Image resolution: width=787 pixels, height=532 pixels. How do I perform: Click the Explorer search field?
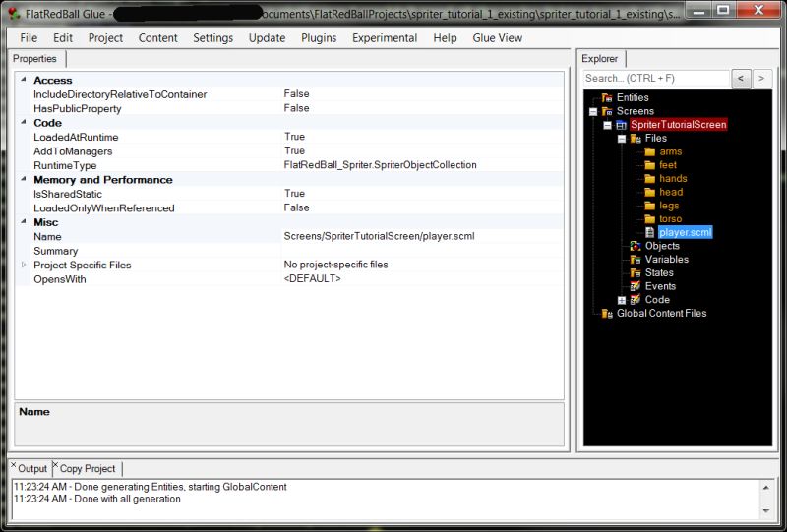click(x=656, y=79)
